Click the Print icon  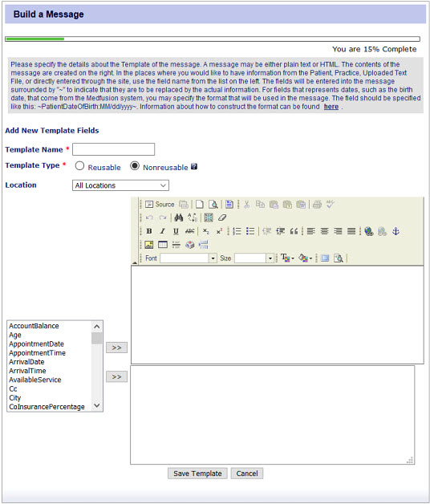[317, 205]
